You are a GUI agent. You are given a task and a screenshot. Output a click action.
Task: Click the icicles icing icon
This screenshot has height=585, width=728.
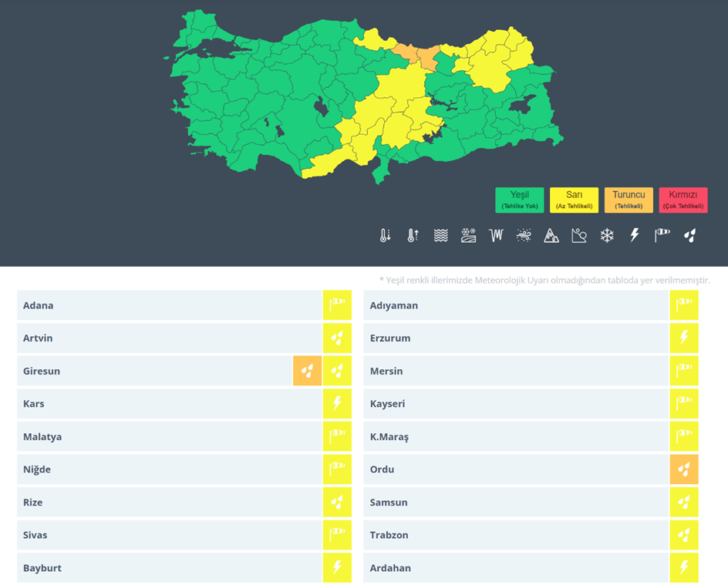[496, 236]
